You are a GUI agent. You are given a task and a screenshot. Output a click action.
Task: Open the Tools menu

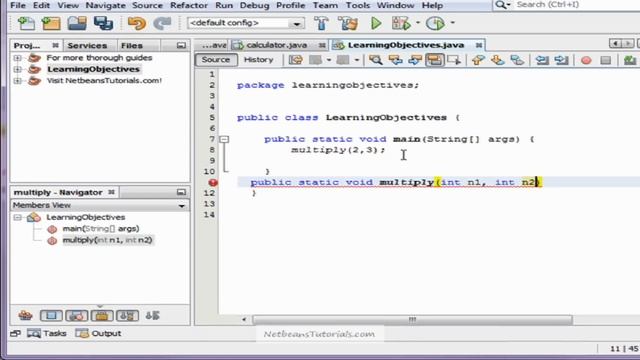pyautogui.click(x=358, y=5)
